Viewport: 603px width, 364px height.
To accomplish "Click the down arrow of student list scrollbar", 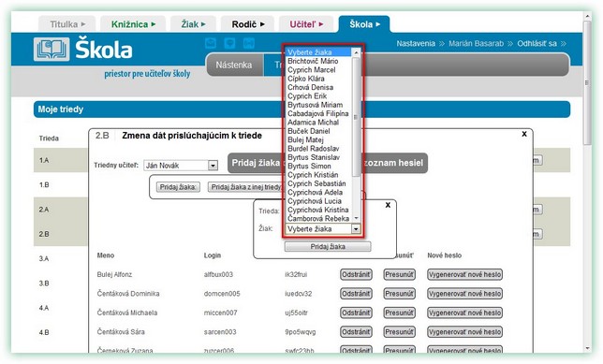I will (x=356, y=218).
